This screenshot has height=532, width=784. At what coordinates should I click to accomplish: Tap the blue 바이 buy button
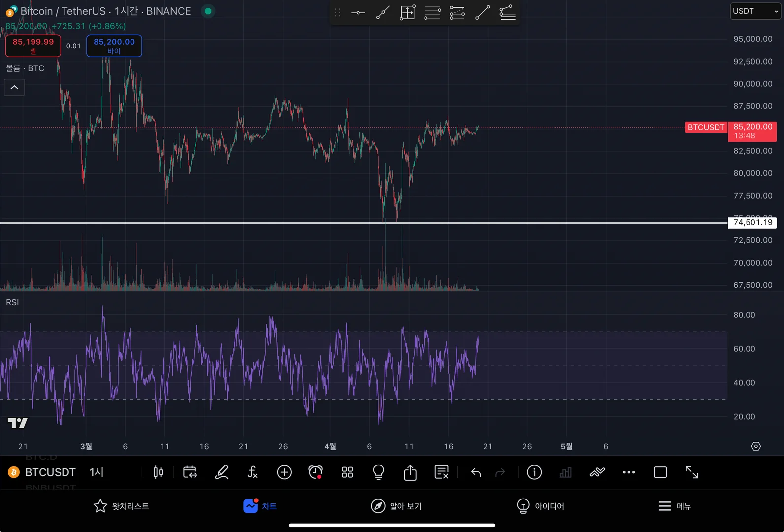click(x=114, y=46)
